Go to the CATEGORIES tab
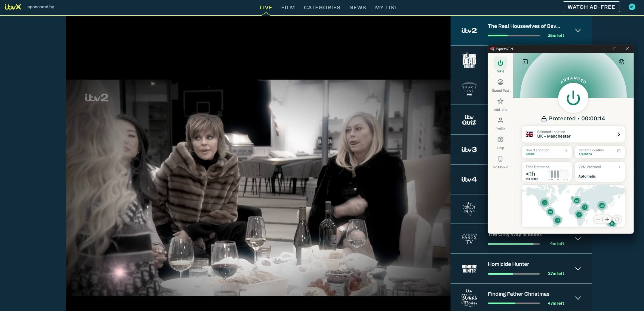 click(x=322, y=8)
